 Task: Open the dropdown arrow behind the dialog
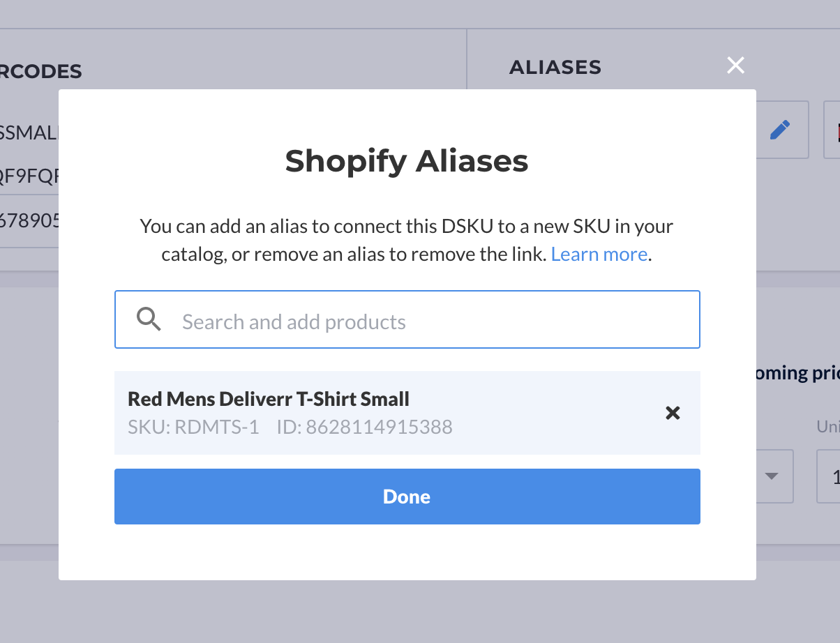point(771,476)
